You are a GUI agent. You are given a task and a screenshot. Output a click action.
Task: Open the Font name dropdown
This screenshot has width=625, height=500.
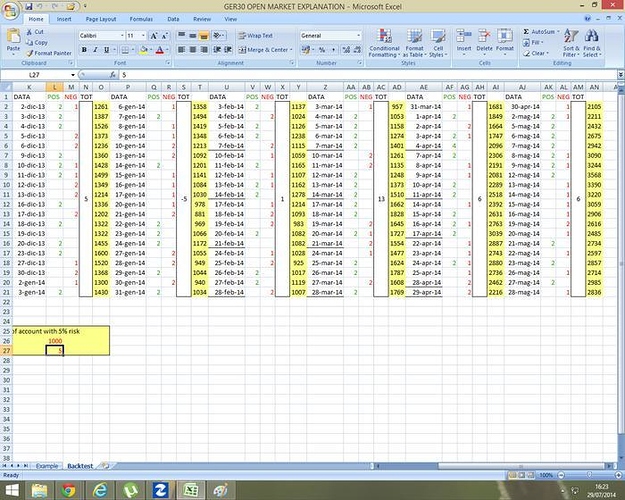point(122,36)
